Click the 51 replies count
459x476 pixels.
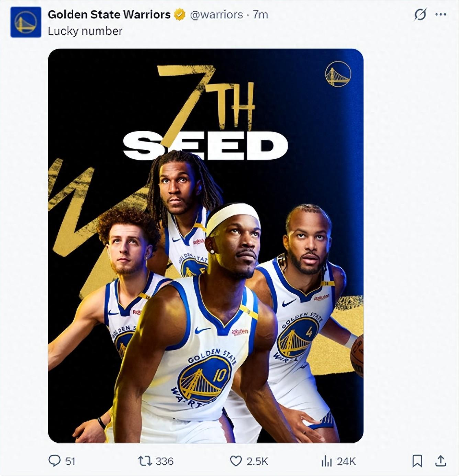click(x=70, y=461)
